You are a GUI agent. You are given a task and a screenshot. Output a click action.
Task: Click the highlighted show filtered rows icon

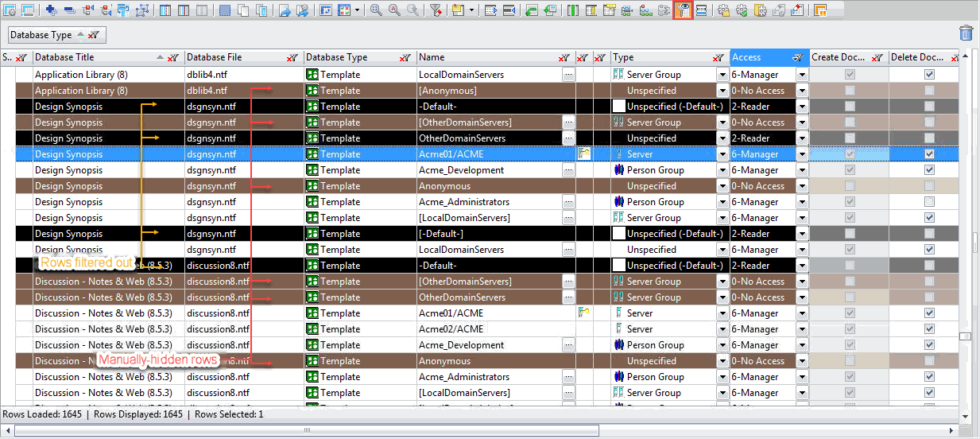683,10
